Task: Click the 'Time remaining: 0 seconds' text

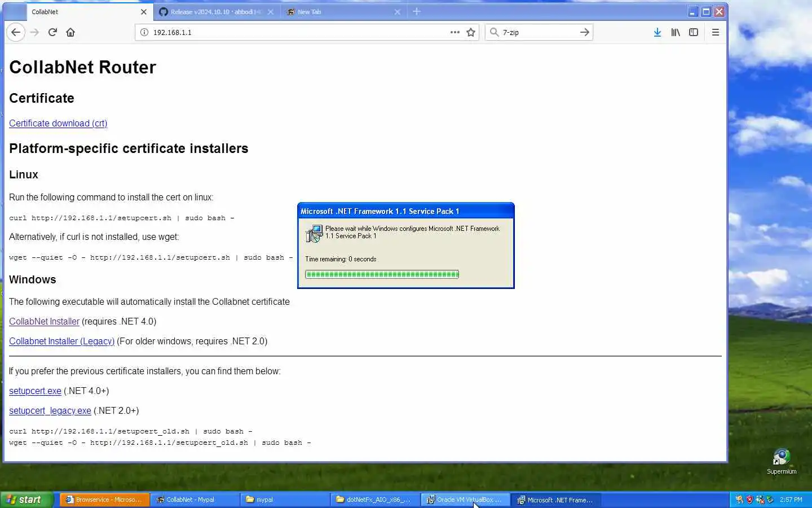Action: click(341, 259)
